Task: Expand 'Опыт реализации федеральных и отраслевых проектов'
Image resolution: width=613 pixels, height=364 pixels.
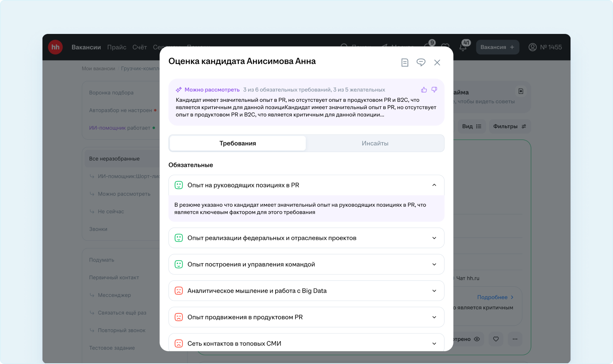Action: 434,238
